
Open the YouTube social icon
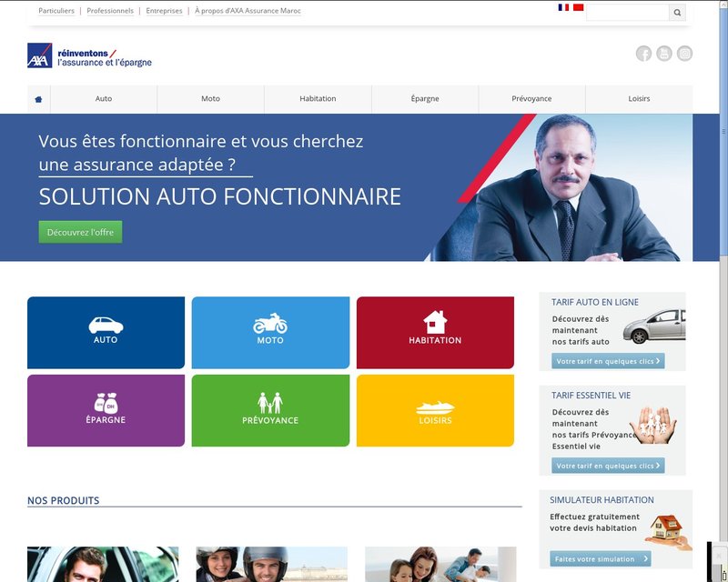click(664, 54)
